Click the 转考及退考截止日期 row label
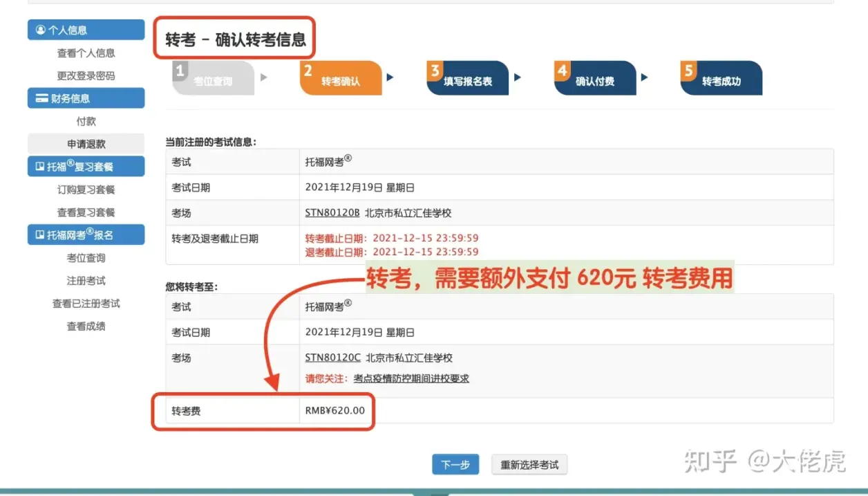 pyautogui.click(x=215, y=239)
